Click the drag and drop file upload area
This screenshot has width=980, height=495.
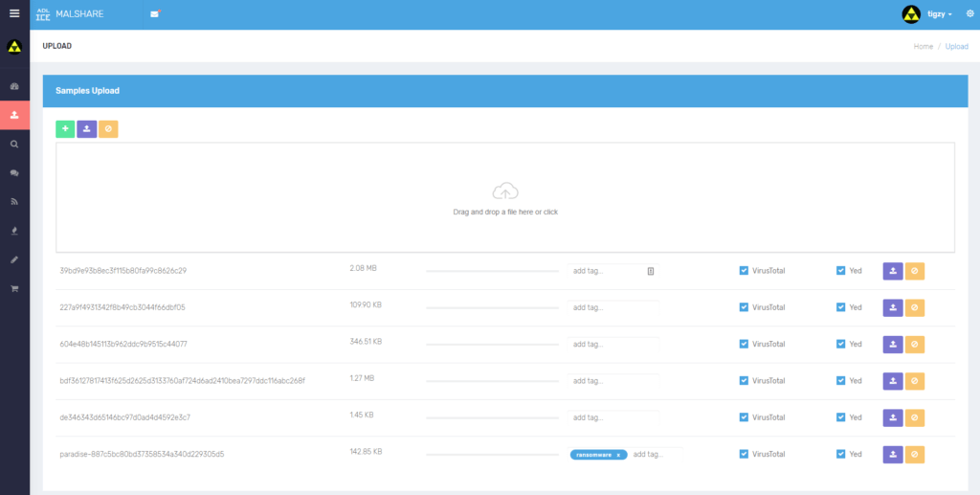(504, 197)
